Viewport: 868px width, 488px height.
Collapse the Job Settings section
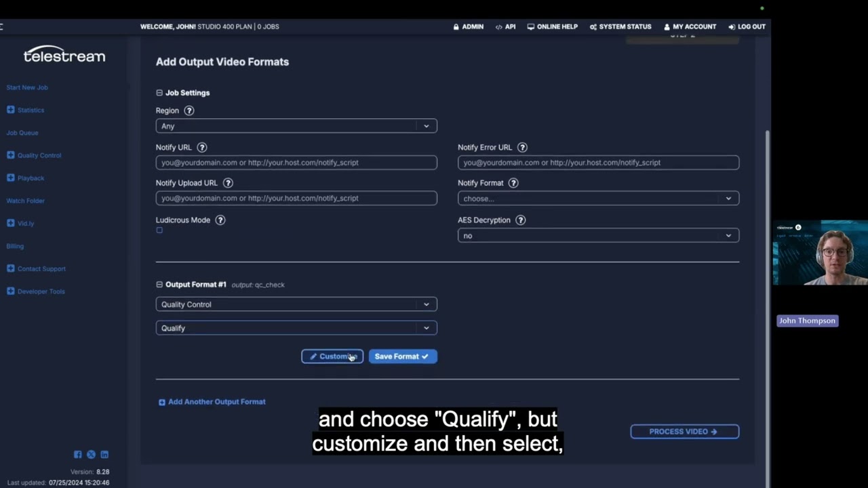click(159, 93)
